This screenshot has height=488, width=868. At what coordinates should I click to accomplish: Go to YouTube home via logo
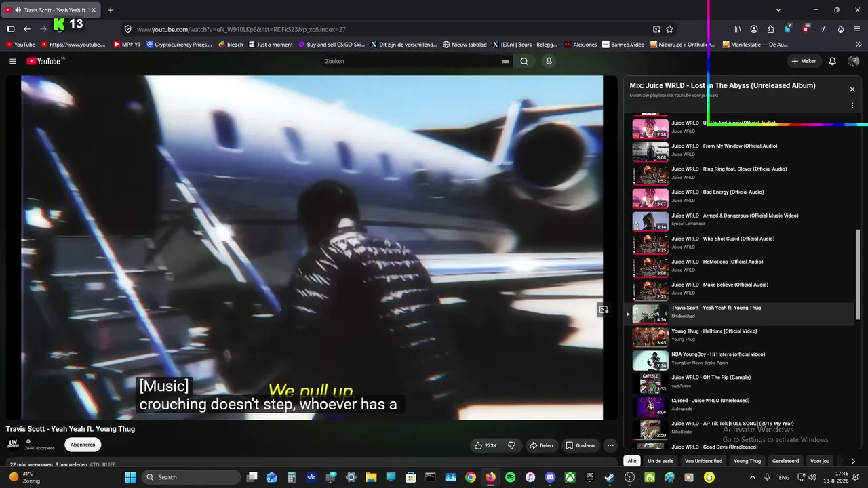pyautogui.click(x=45, y=61)
